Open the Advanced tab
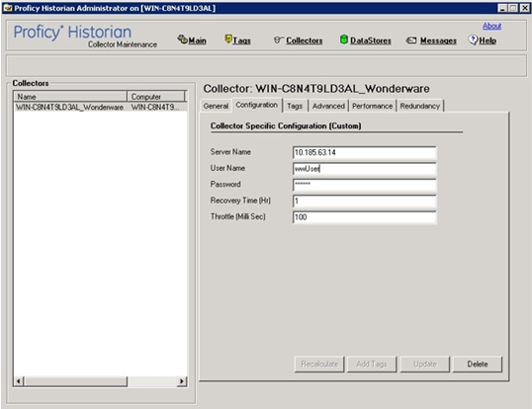 (x=328, y=106)
